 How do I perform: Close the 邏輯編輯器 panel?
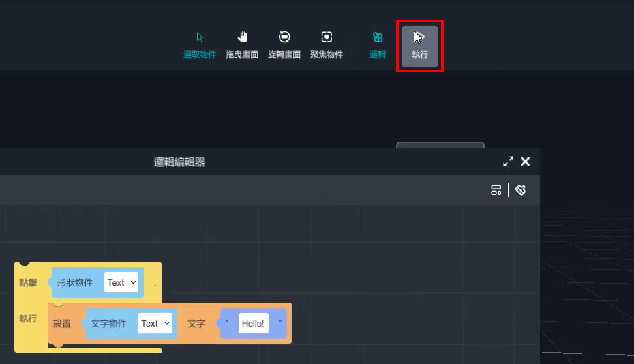[525, 162]
